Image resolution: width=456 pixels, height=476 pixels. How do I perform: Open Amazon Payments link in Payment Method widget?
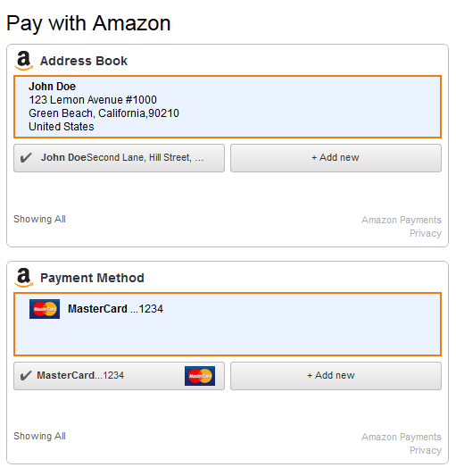point(401,437)
